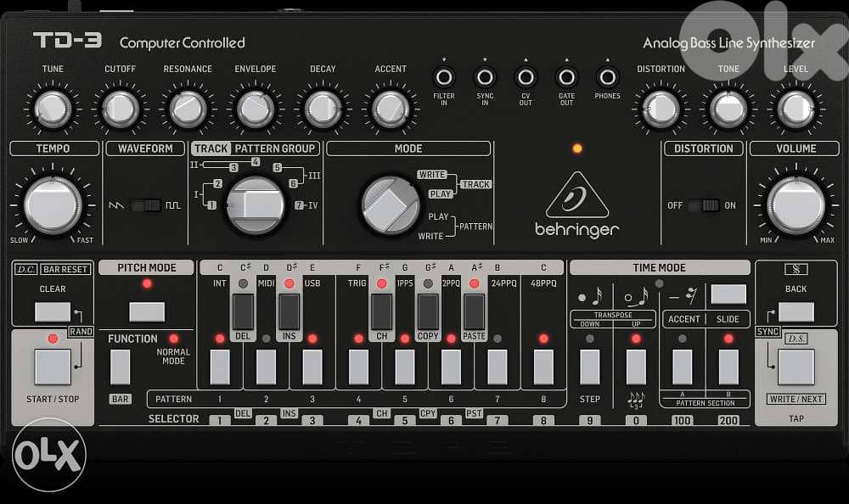Click the MODE rotary selector knob
Viewport: 849px width, 504px height.
[391, 205]
